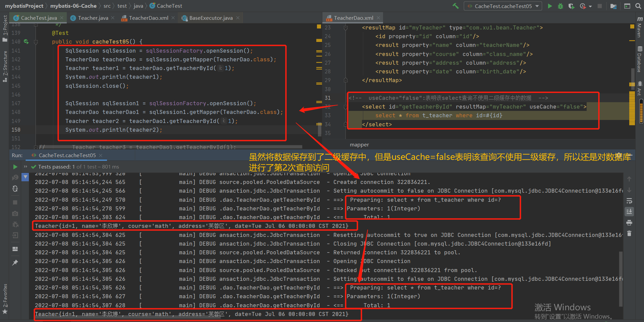Toggle Soft-Wrap in the console
644x322 pixels.
click(629, 201)
